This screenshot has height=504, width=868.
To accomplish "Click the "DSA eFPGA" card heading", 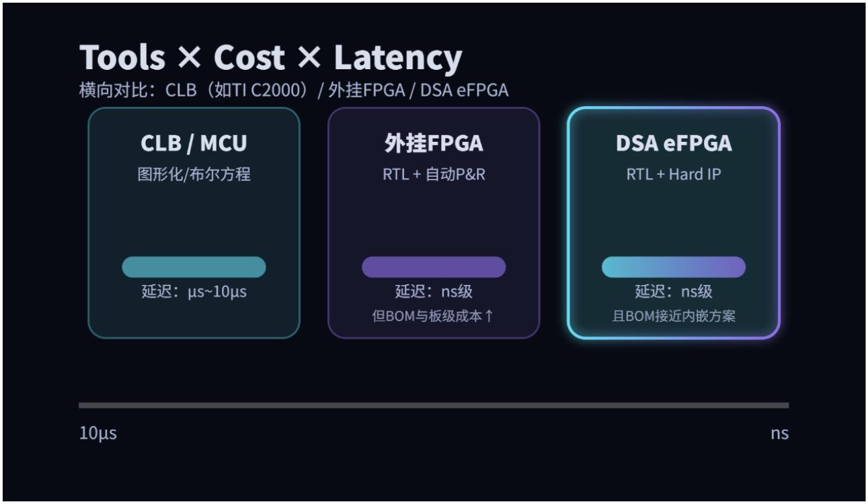I will pos(674,143).
